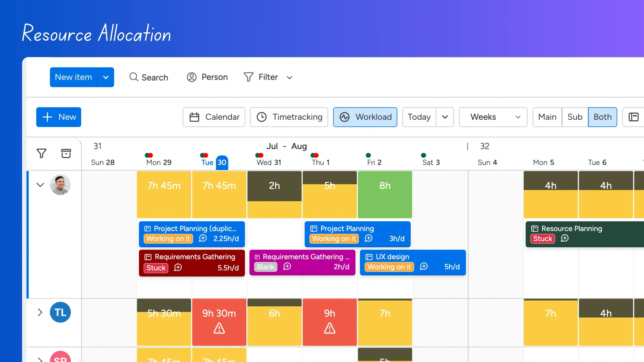Expand the TL person row
644x362 pixels.
(x=40, y=312)
